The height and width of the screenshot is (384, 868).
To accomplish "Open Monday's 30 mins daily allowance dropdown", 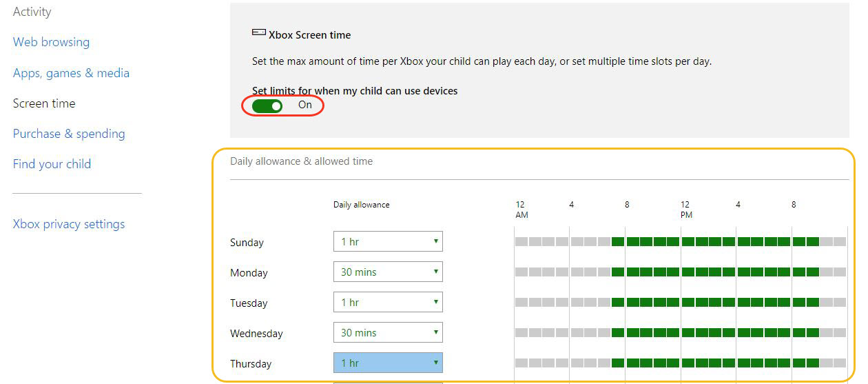I will coord(387,272).
